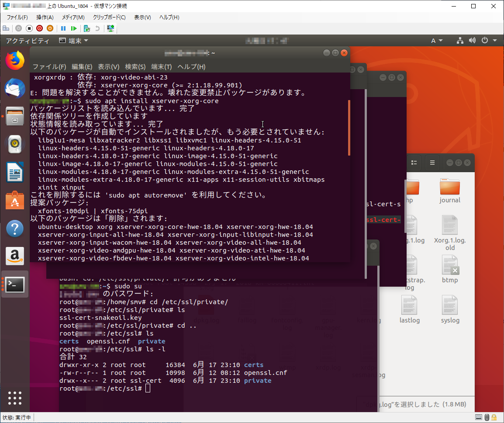Open terminal 検索(S) menu
The height and width of the screenshot is (423, 504).
tap(135, 66)
